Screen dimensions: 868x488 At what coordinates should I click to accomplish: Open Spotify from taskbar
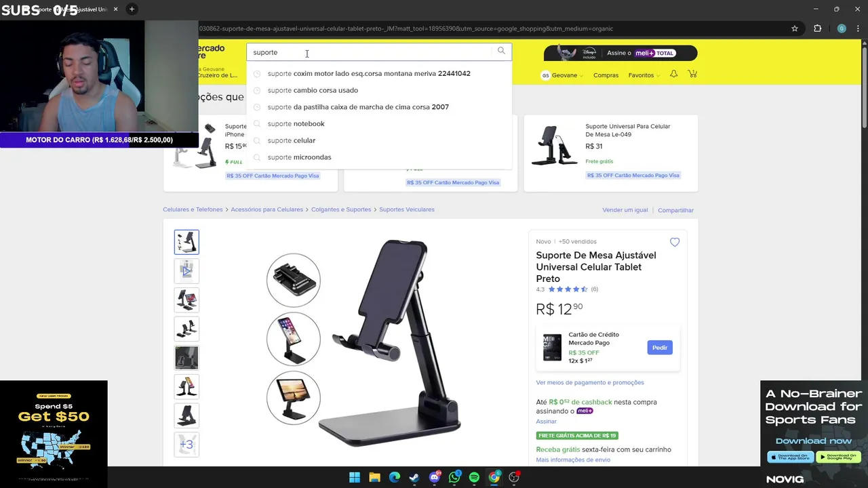[474, 477]
